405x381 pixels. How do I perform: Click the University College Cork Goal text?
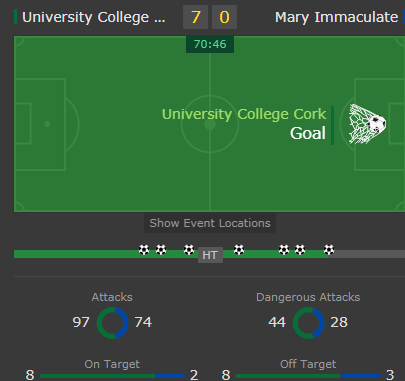point(244,124)
